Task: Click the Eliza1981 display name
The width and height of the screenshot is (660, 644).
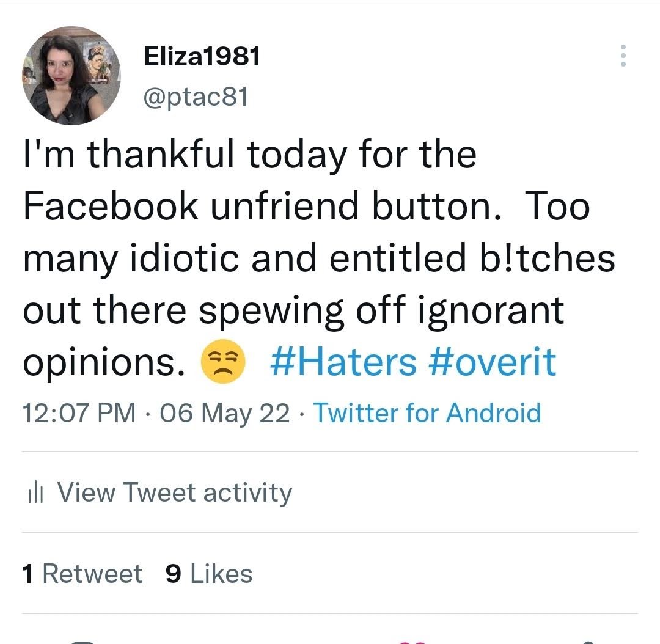Action: pos(202,57)
